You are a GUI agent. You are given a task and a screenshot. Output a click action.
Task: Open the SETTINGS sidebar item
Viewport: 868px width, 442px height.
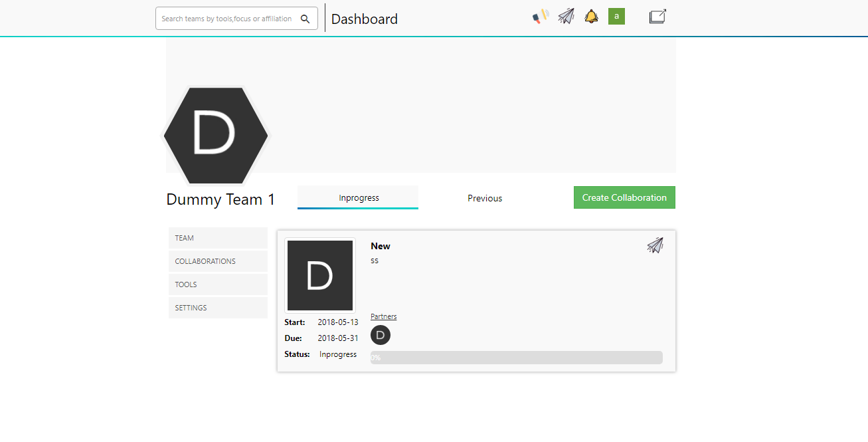218,308
